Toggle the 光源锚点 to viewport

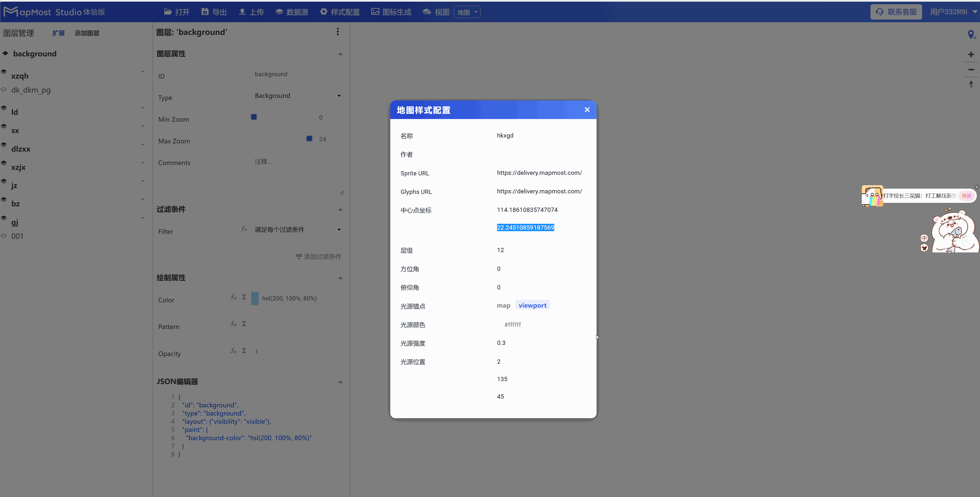pyautogui.click(x=532, y=305)
